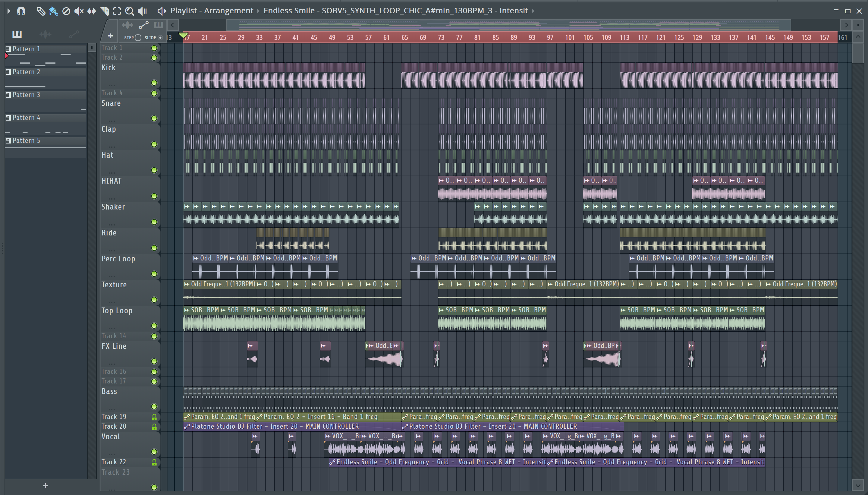Click the automation curve icon above SLIDE
The height and width of the screenshot is (495, 868).
(x=144, y=25)
